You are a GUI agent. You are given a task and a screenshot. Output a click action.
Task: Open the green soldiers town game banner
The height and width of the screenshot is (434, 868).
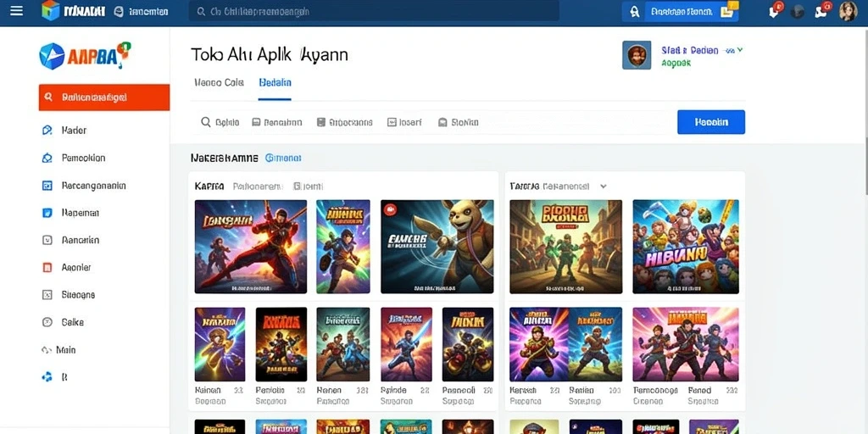pos(565,247)
